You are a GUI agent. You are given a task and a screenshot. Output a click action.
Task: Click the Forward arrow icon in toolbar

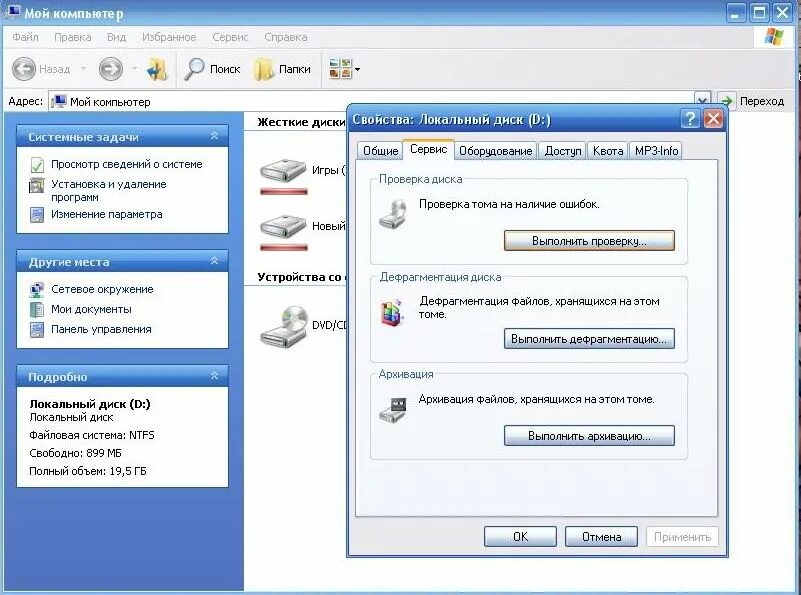(111, 69)
